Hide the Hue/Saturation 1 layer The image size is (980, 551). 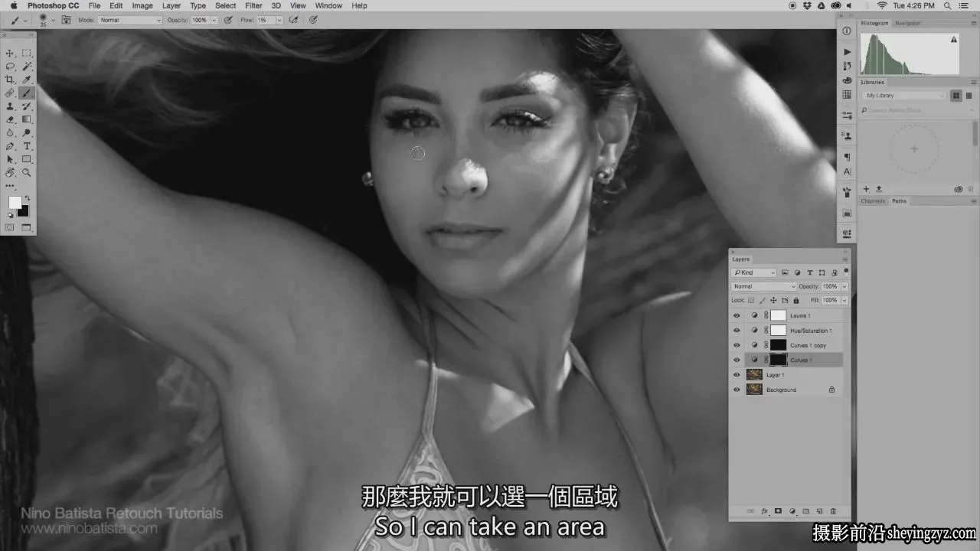pos(737,331)
